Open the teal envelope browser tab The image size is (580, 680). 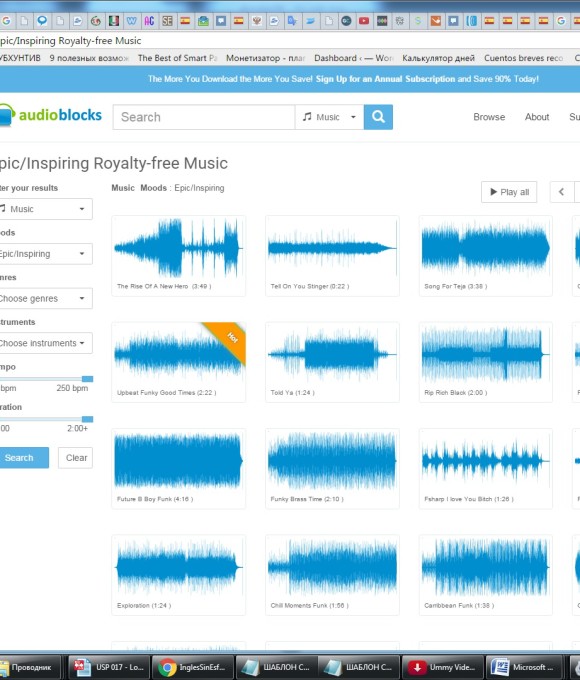pyautogui.click(x=203, y=20)
